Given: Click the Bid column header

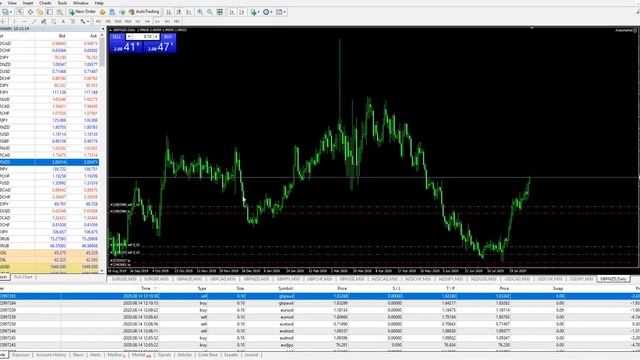Looking at the screenshot, I should pos(62,36).
